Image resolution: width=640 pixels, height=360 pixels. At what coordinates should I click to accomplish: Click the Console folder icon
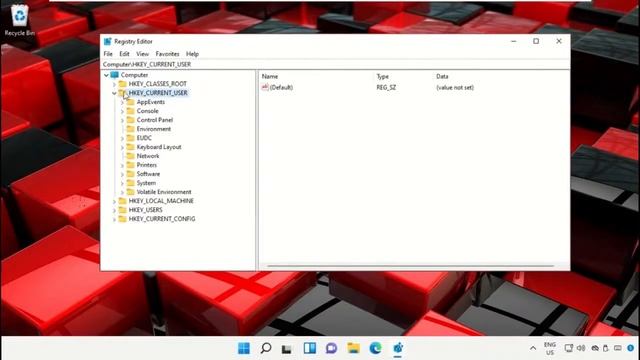coord(131,111)
